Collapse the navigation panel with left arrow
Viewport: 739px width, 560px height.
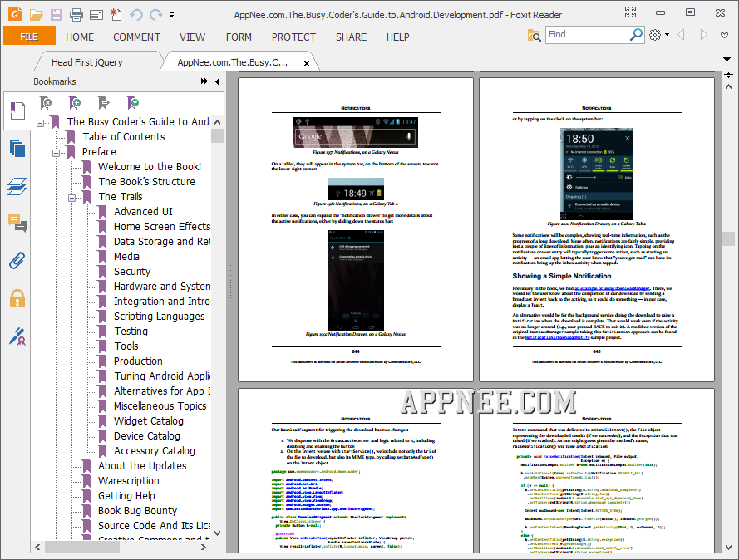(217, 81)
